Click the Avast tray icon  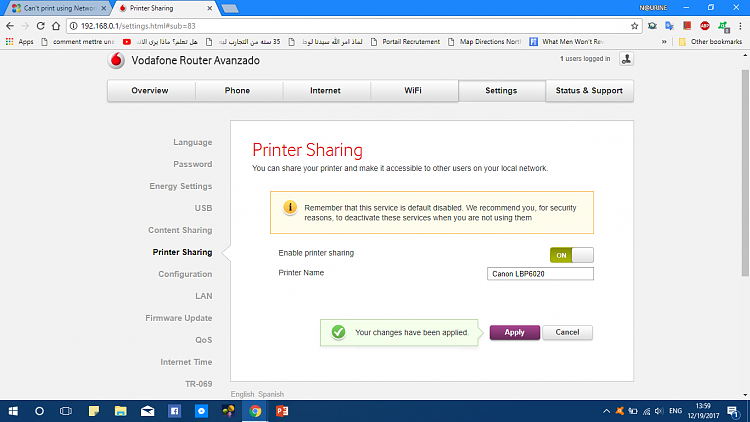click(x=620, y=411)
